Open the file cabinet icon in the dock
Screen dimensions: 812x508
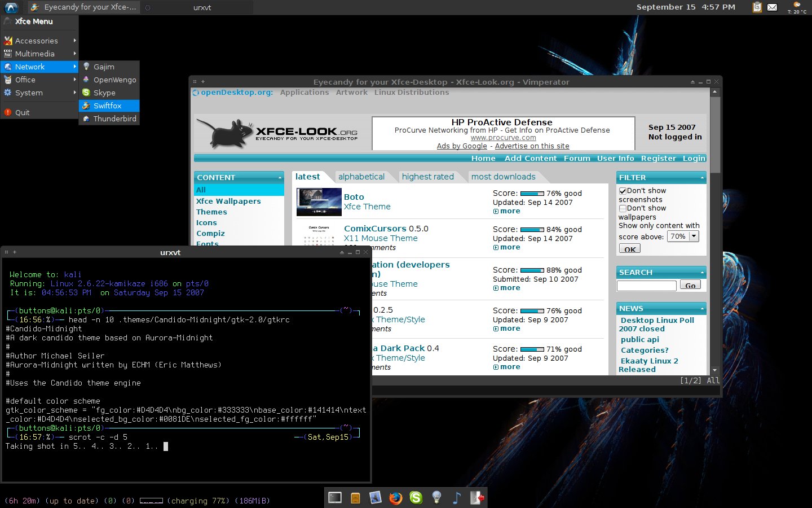[355, 498]
